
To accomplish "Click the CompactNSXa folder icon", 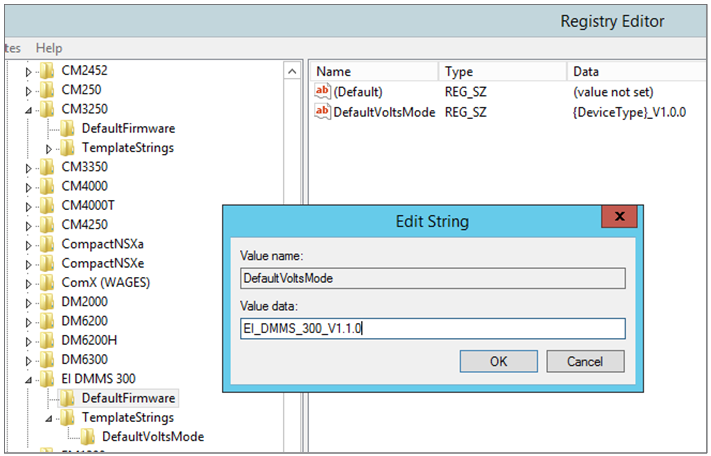I will coord(47,244).
